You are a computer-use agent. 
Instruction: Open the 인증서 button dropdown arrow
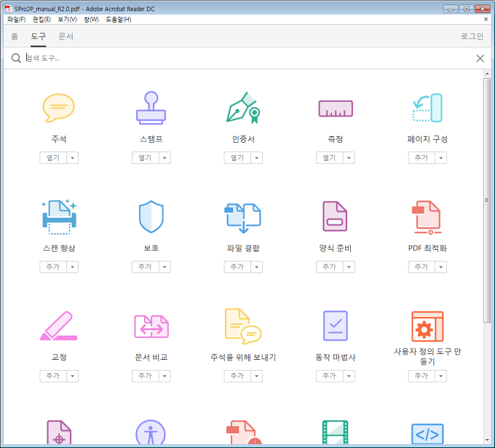[257, 157]
